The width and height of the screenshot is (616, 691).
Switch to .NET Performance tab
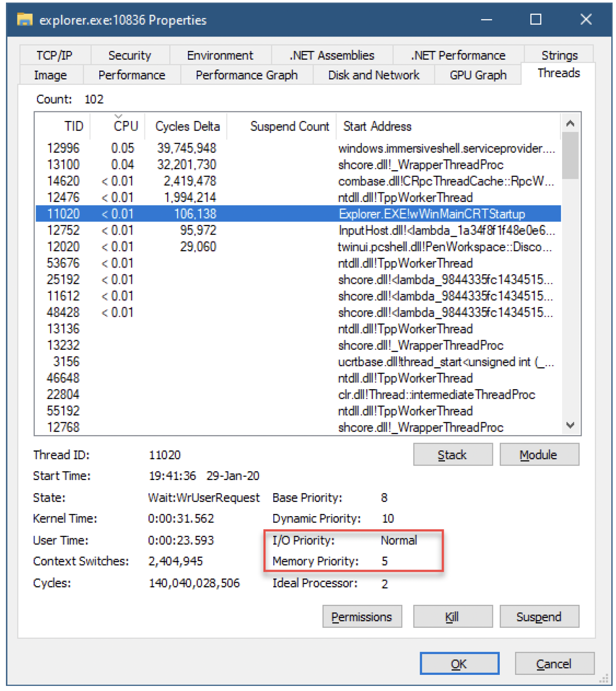tap(458, 55)
